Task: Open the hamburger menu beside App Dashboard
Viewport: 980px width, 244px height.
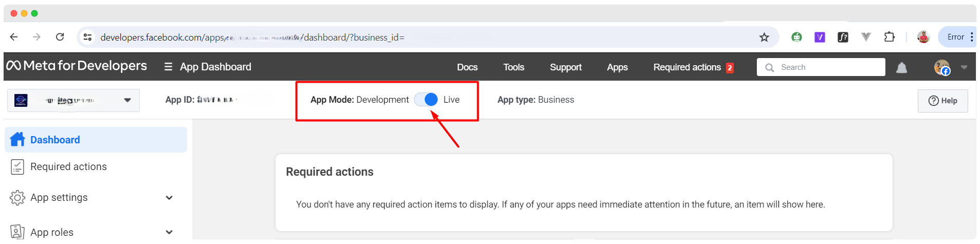Action: [x=168, y=67]
